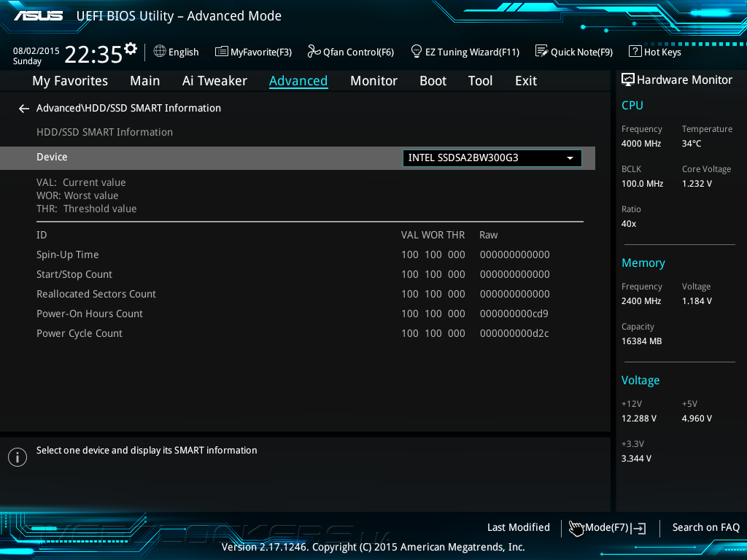Open the Monitor tab
Viewport: 747px width, 560px height.
click(x=373, y=81)
